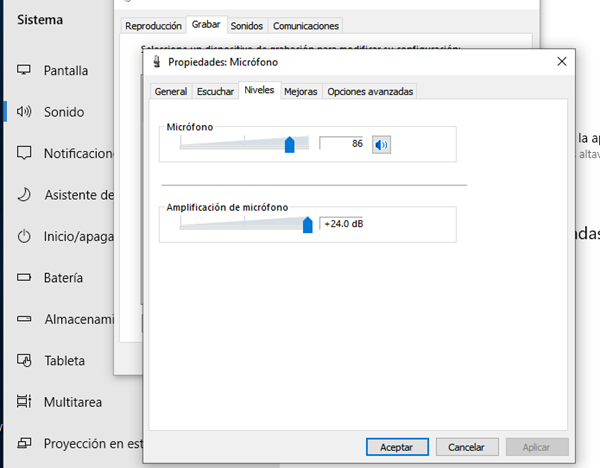Open Almacenamiento settings in sidebar

[79, 319]
